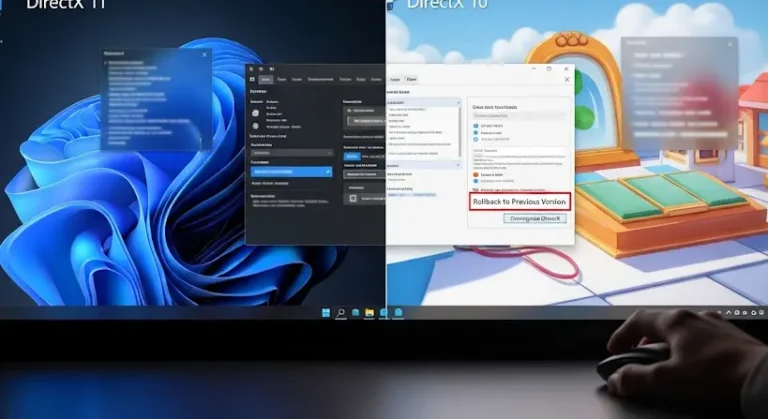Select the upper round icon in the dark window's left column
The height and width of the screenshot is (419, 768).
255,113
